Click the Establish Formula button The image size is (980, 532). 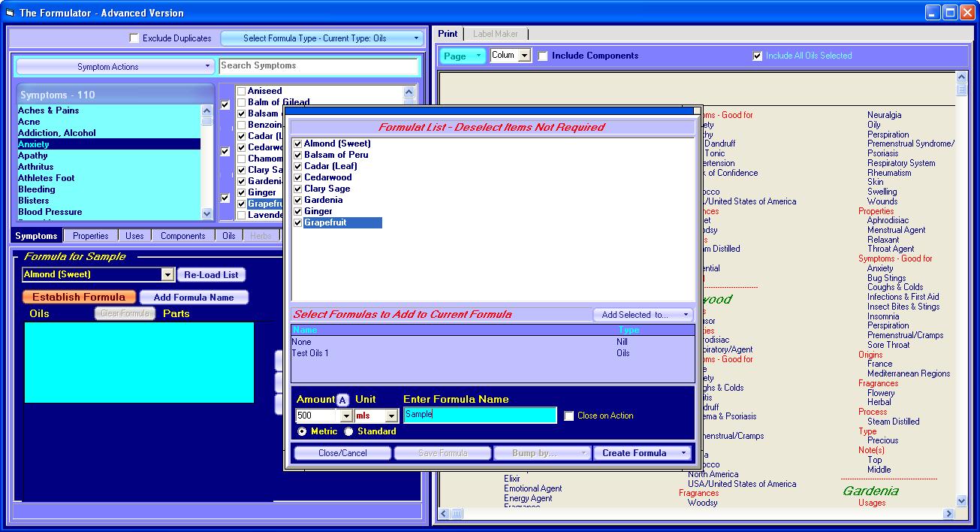tap(78, 297)
